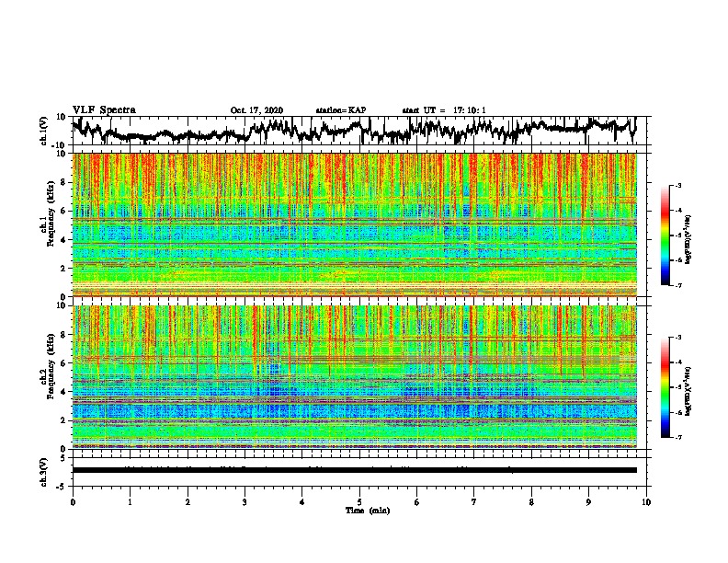
Task: Click the ch.1 spectrogram panel
Action: 354,224
